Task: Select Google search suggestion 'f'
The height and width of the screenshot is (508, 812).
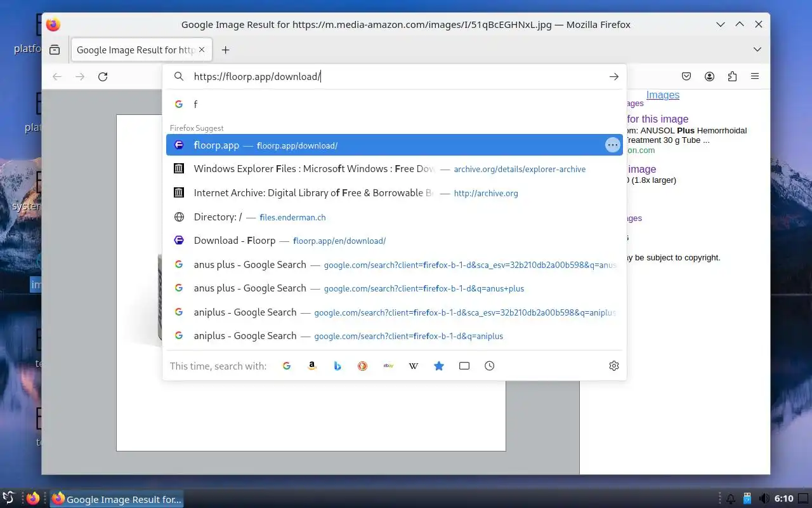Action: tap(395, 104)
